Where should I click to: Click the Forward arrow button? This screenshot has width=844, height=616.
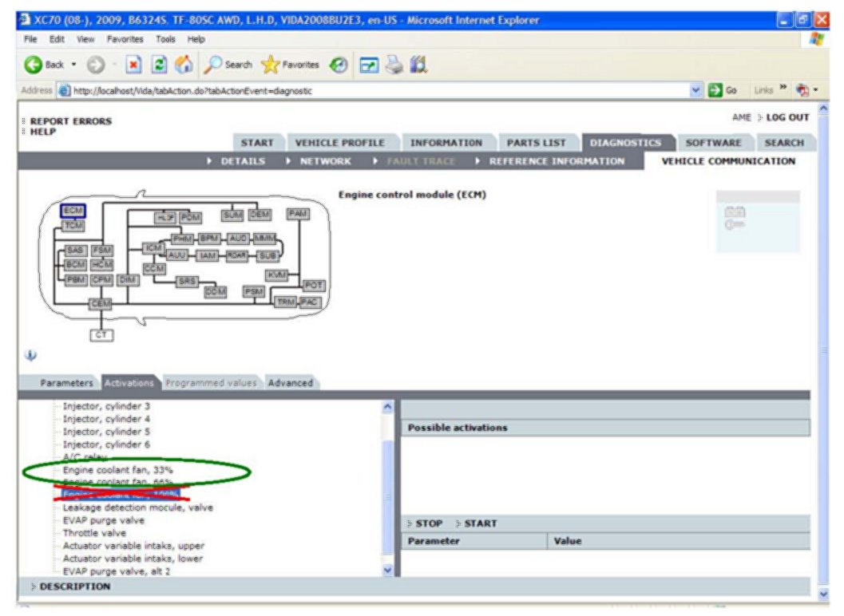click(x=96, y=65)
